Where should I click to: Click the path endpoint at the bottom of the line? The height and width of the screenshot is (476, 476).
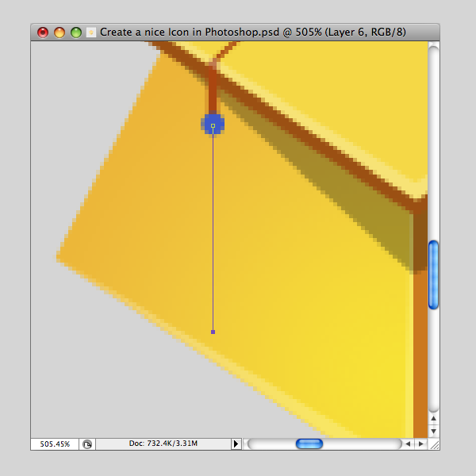pos(213,332)
